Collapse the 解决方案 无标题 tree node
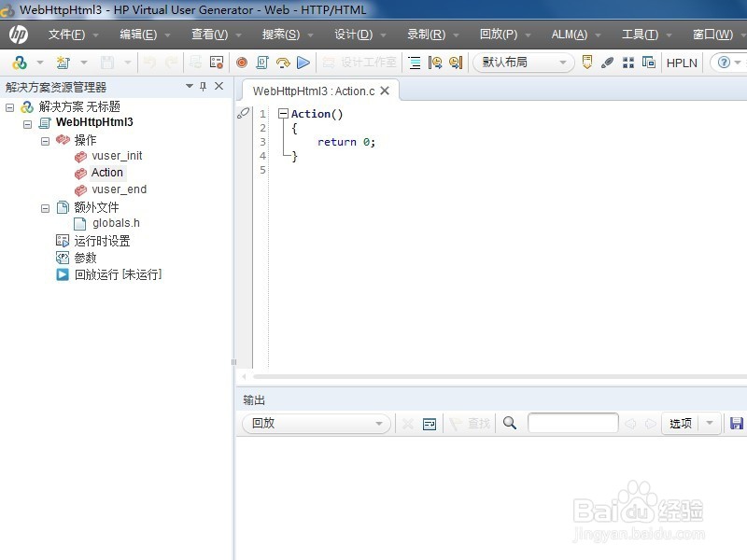The image size is (747, 560). click(x=9, y=107)
